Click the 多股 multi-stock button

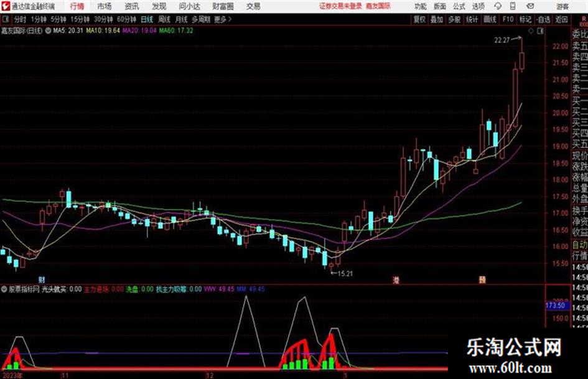[454, 19]
